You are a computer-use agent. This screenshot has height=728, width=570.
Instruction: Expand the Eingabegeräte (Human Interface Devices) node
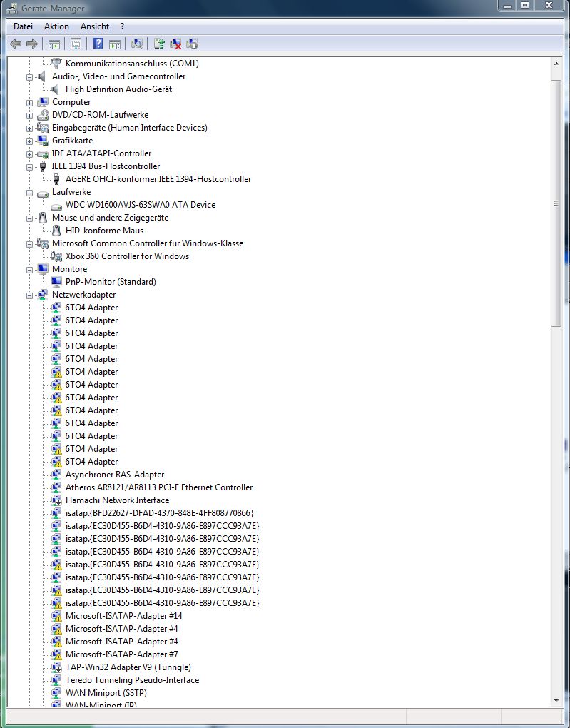(30, 128)
